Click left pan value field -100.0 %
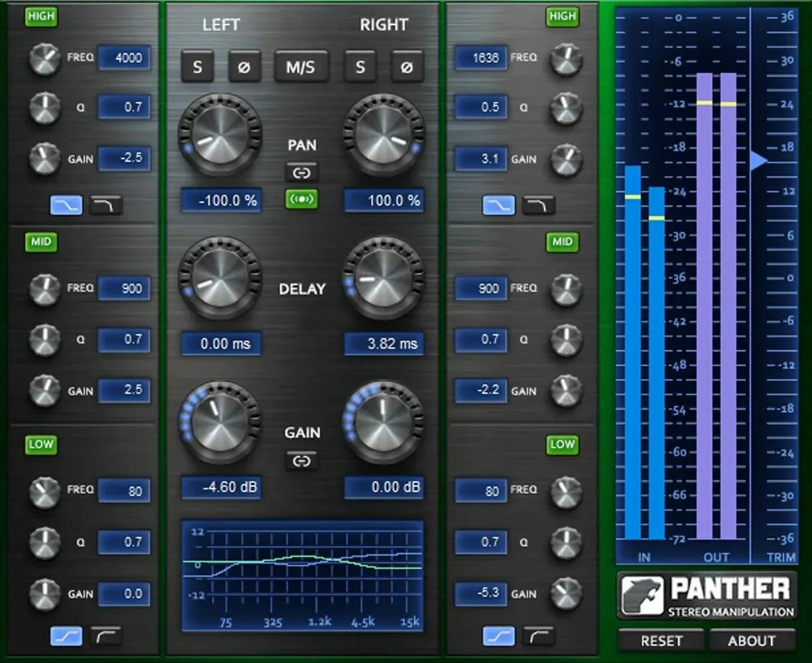Viewport: 812px width, 663px height. (x=221, y=200)
